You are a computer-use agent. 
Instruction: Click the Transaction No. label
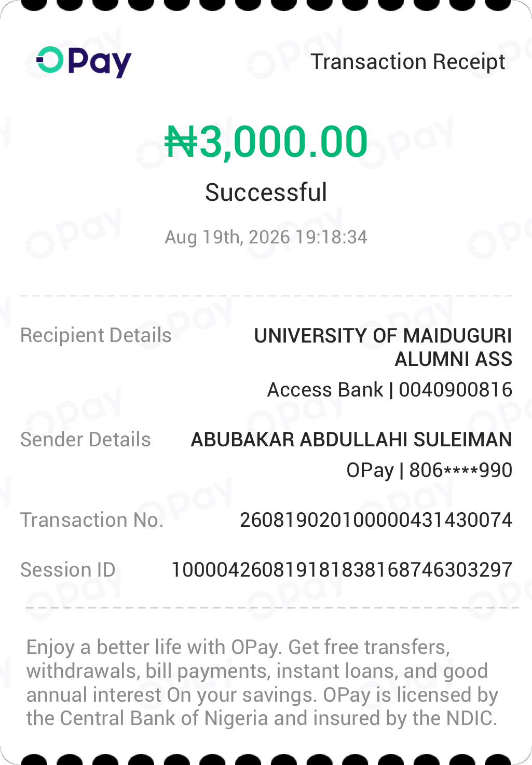pyautogui.click(x=92, y=520)
